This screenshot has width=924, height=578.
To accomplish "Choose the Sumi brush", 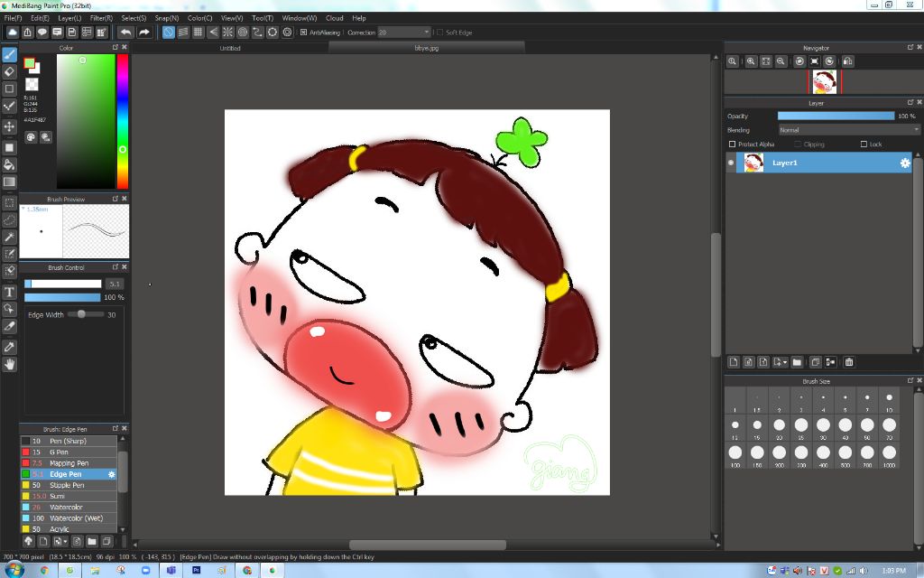I will [69, 497].
